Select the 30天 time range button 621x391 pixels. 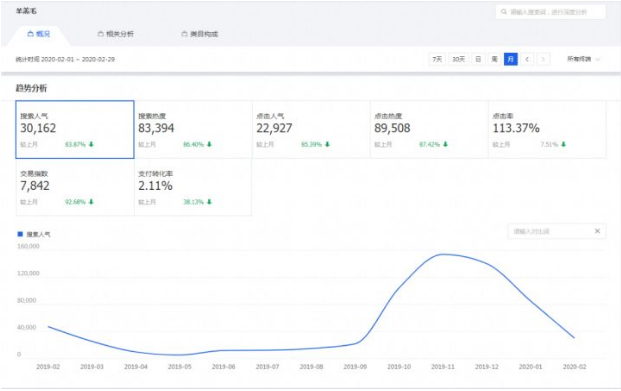point(458,59)
